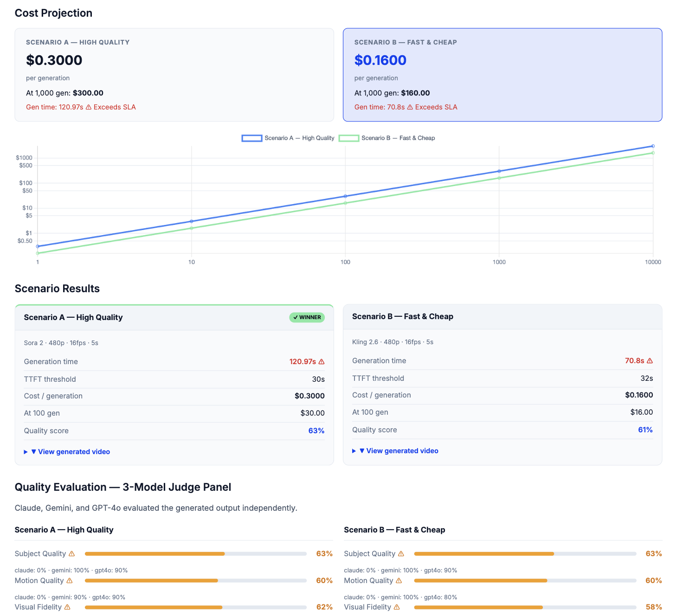Image resolution: width=683 pixels, height=616 pixels.
Task: Expand View generated video under Scenario A
Action: (67, 451)
